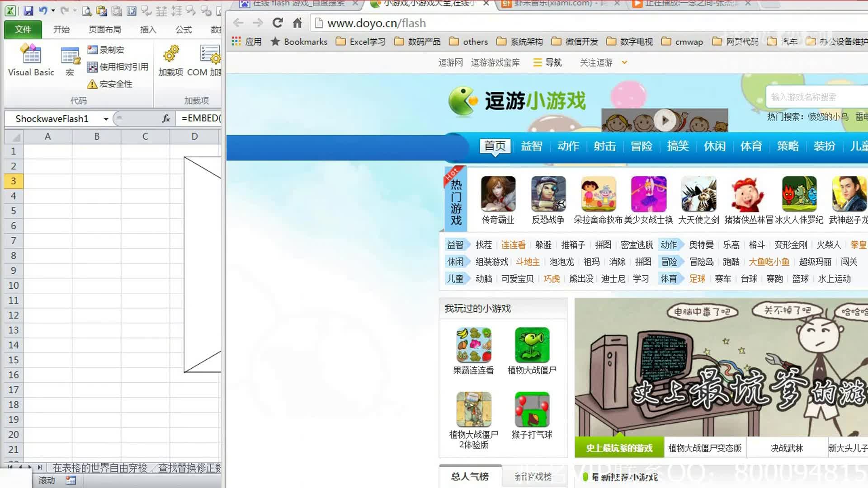Click the Excel application logo icon

[10, 10]
